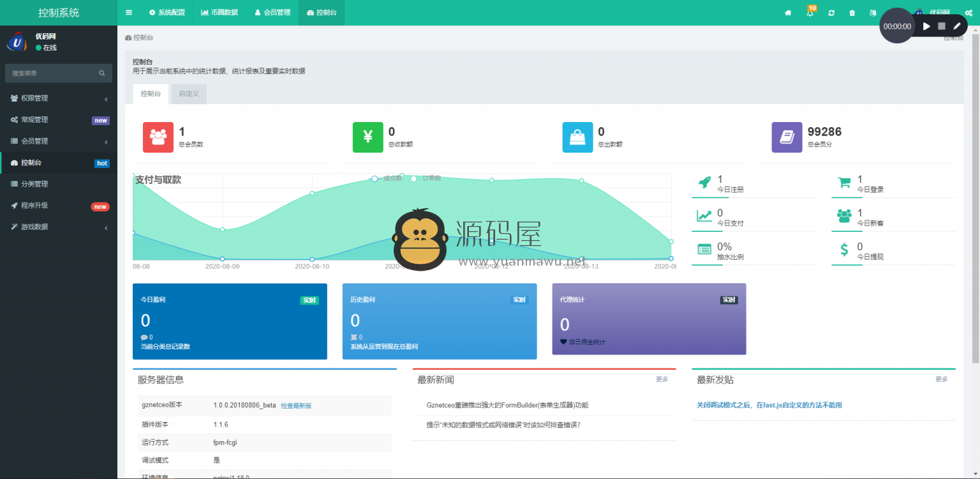Click 更多 in the 最新发贴 panel
Viewport: 980px width, 479px height.
942,379
